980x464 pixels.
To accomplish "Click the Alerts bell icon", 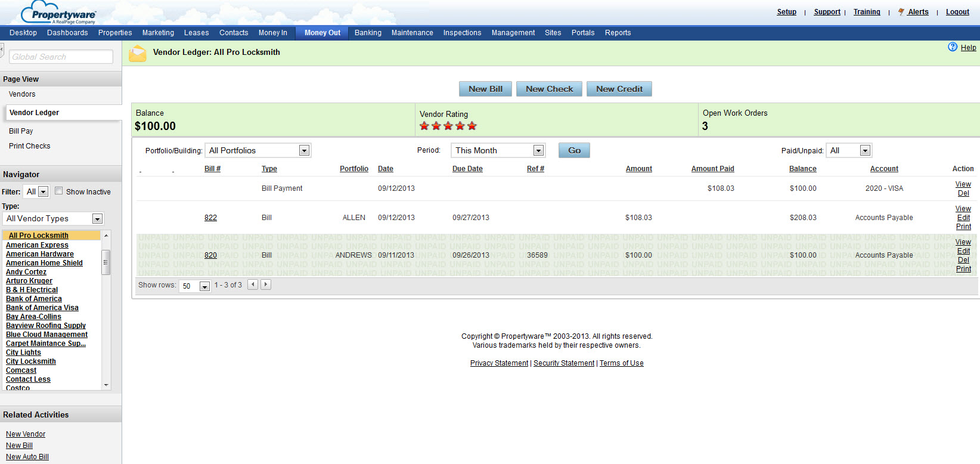I will pyautogui.click(x=901, y=12).
